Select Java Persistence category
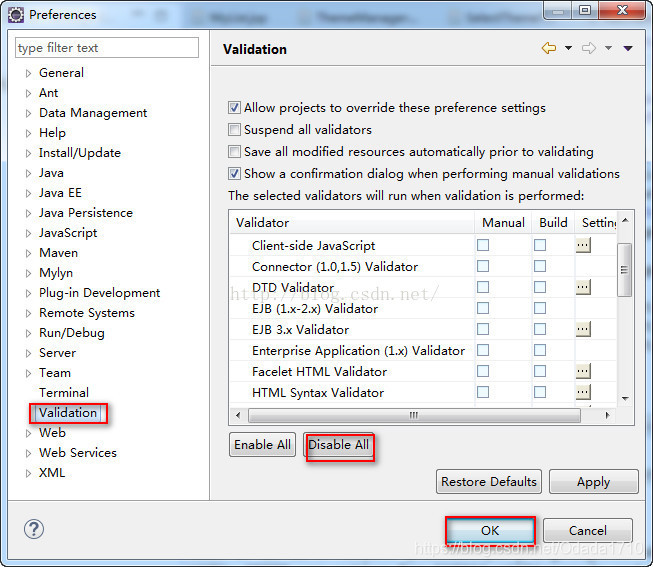 [x=86, y=213]
